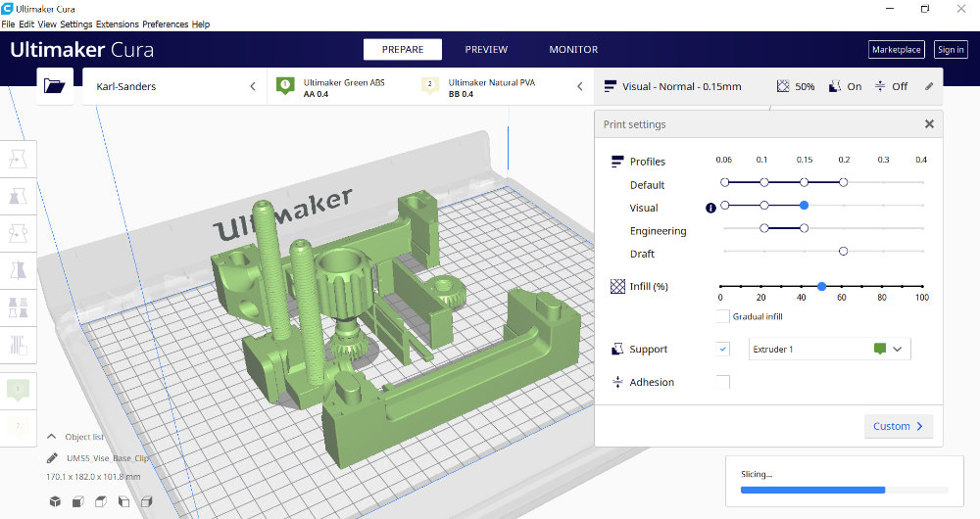
Task: Click the Extruder 2 PVA shield icon
Action: pos(430,85)
